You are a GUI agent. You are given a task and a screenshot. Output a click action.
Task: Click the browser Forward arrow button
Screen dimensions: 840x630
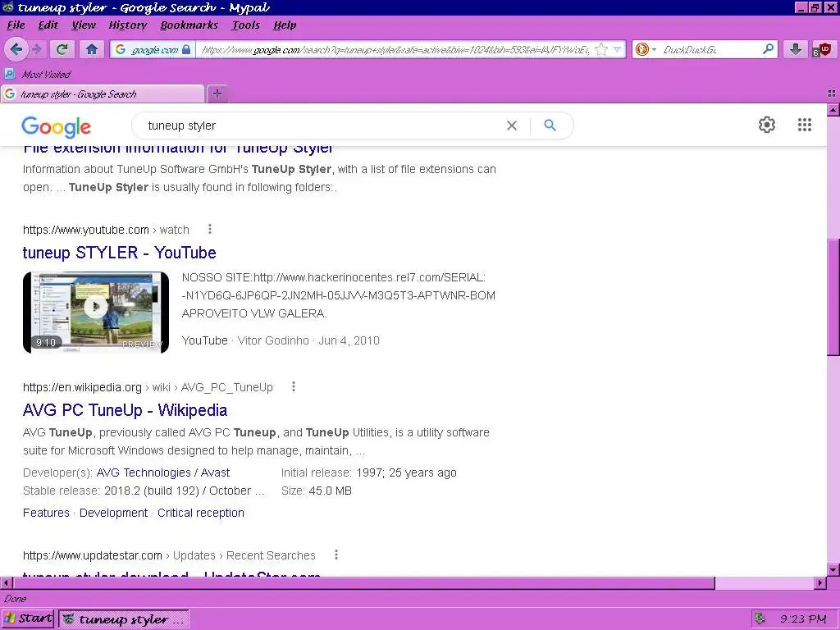click(x=36, y=49)
